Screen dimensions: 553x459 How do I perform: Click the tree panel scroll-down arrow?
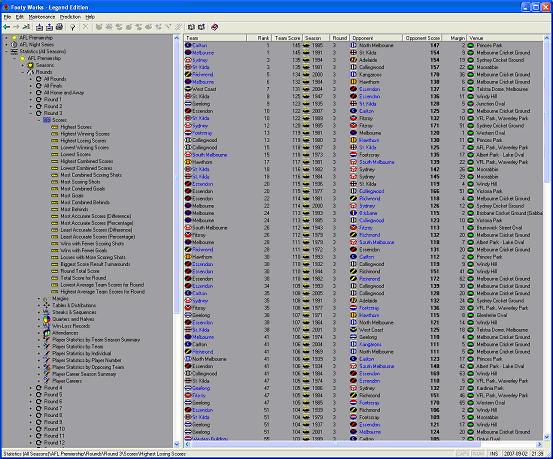[177, 444]
